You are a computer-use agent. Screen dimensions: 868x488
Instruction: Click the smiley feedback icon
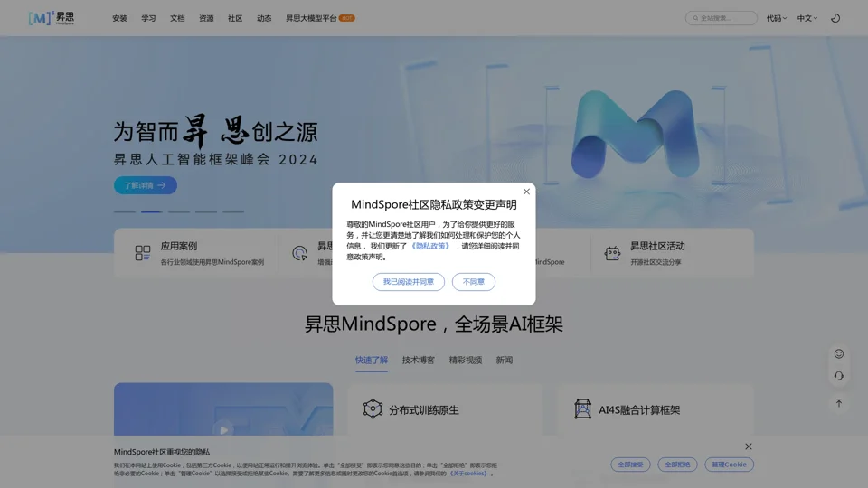coord(839,353)
